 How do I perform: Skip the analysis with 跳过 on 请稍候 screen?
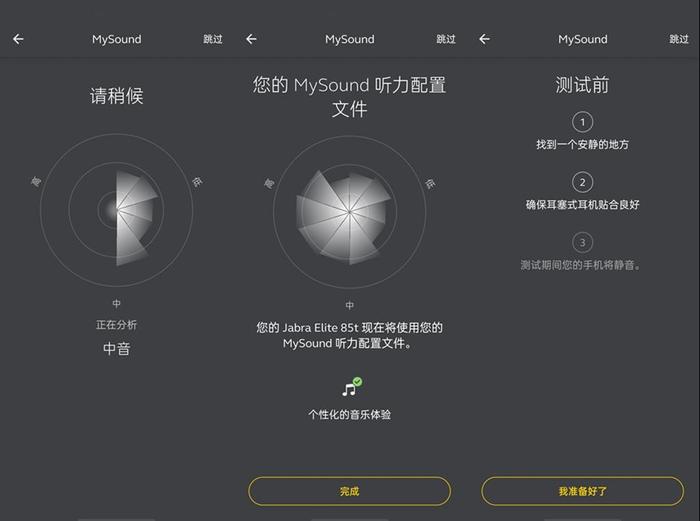pos(212,39)
